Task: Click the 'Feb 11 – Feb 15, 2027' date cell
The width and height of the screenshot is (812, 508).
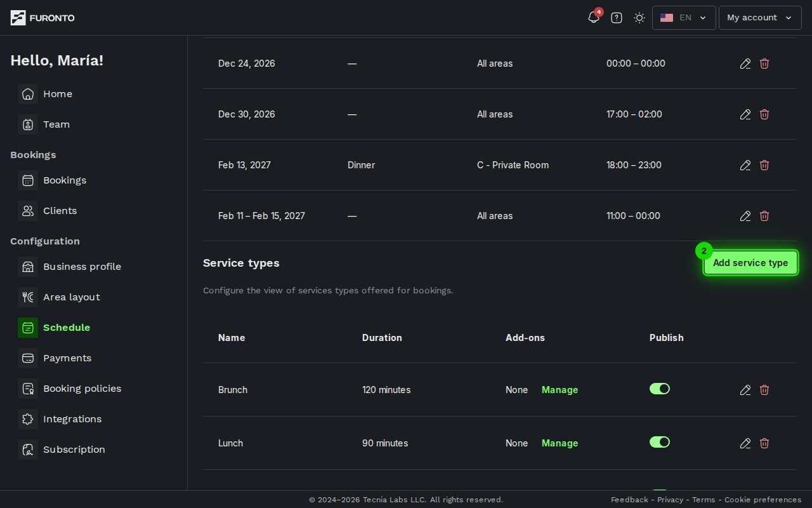Action: point(261,216)
